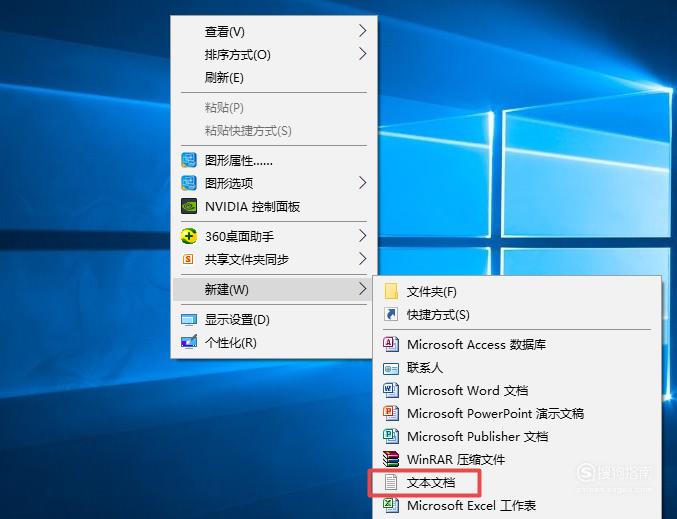Image resolution: width=677 pixels, height=519 pixels.
Task: Click the Microsoft Word document icon
Action: click(x=391, y=390)
